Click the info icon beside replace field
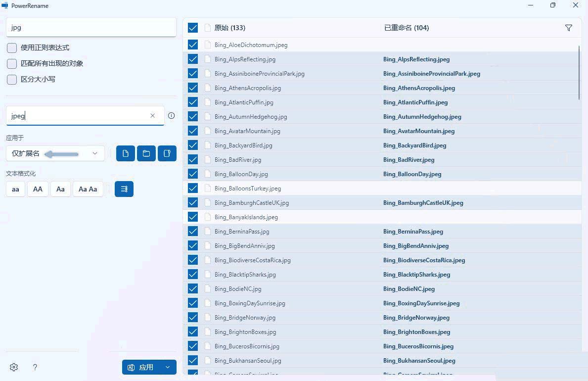This screenshot has height=381, width=588. tap(172, 116)
